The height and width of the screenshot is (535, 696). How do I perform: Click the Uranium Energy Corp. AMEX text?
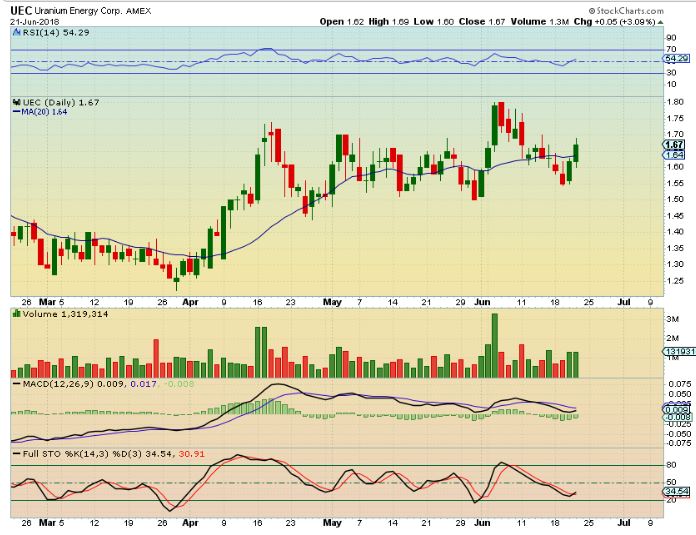[93, 11]
